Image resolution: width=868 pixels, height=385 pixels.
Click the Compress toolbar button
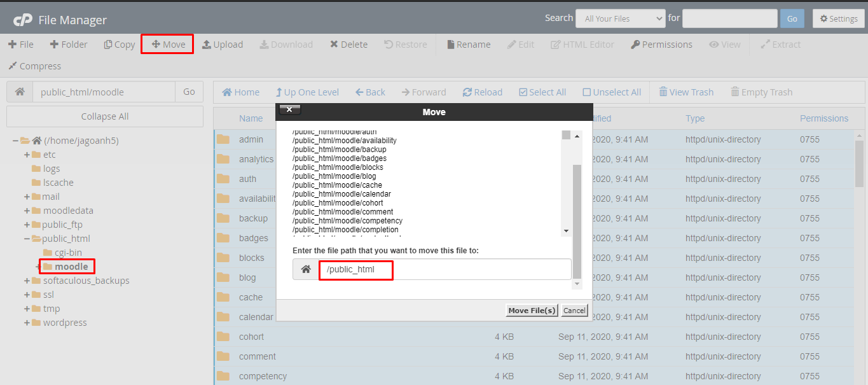[35, 66]
